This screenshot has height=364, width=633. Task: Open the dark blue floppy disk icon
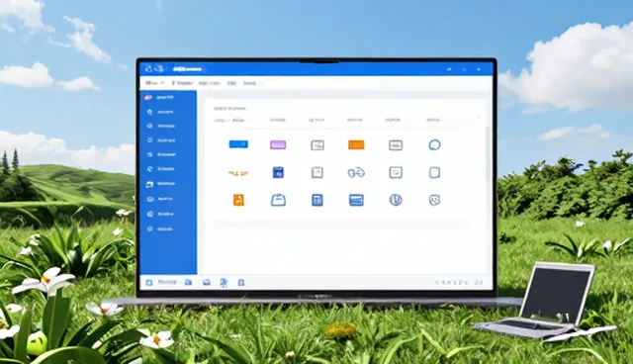pos(278,172)
